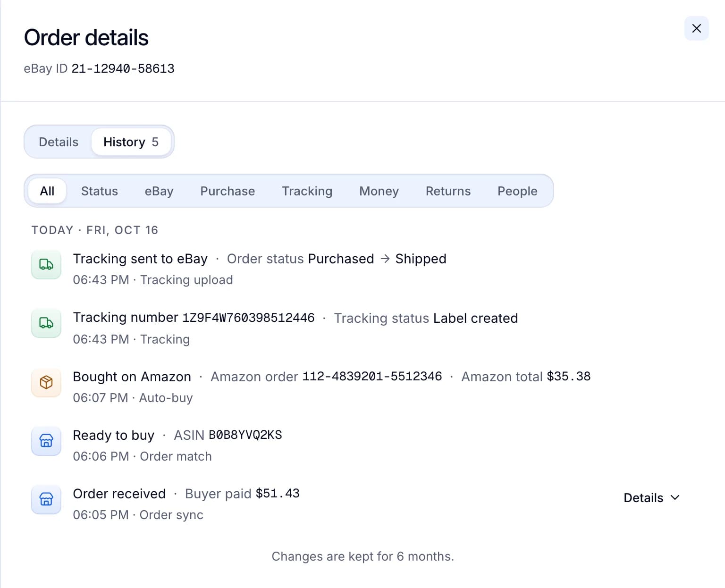Filter history by People

pos(517,191)
